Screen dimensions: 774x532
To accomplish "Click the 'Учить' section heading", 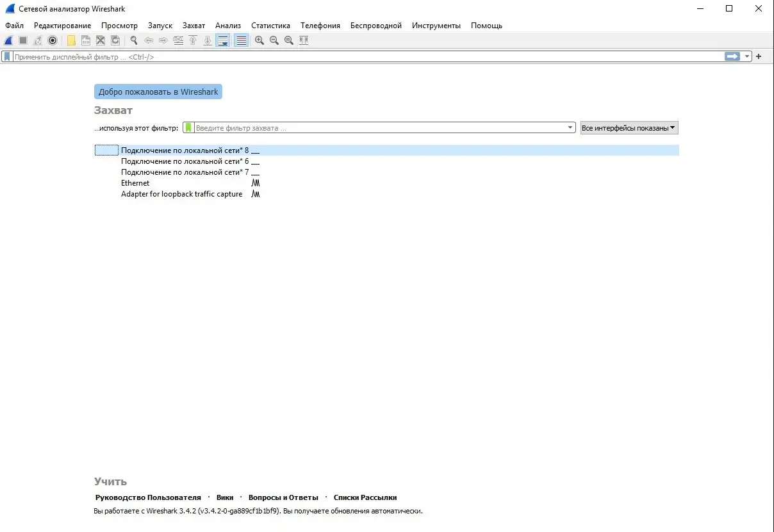I will click(111, 481).
